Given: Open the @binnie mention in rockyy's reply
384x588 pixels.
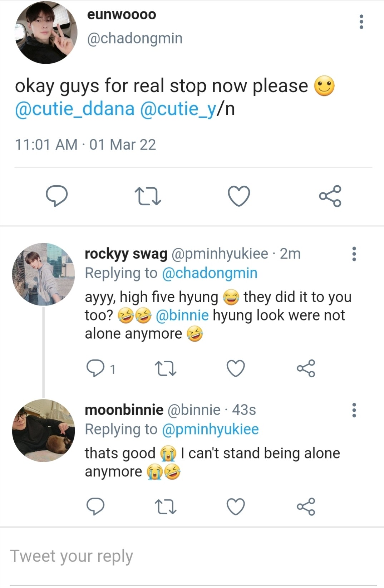Looking at the screenshot, I should (182, 315).
